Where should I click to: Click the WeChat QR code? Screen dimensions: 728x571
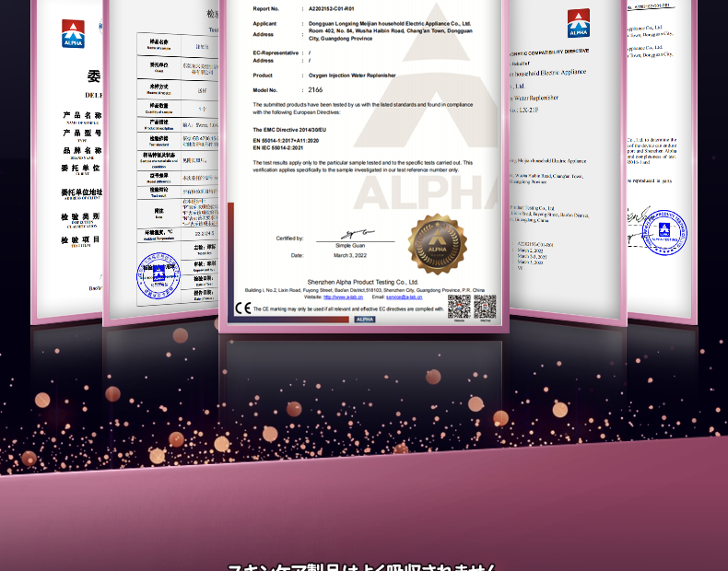(x=485, y=306)
